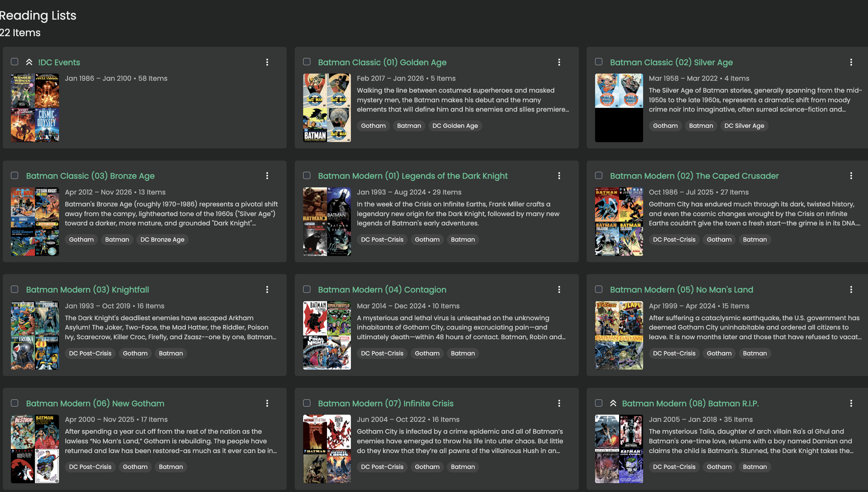Viewport: 868px width, 492px height.
Task: Tick the checkbox for Batman Classic (02) Silver Age
Action: point(599,61)
